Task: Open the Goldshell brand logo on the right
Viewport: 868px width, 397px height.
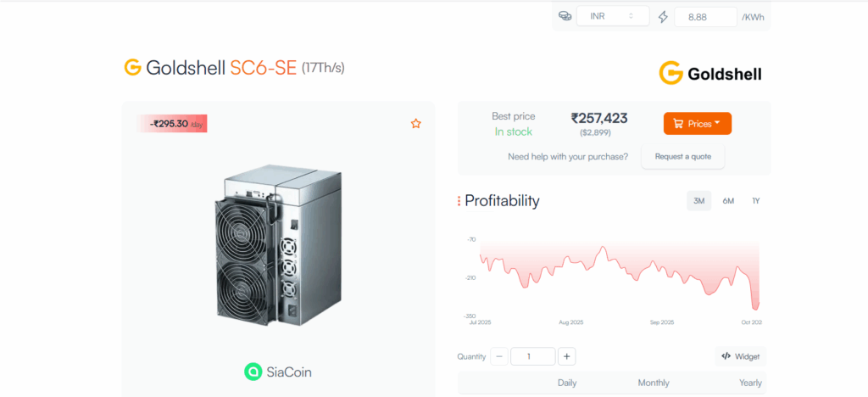Action: (x=710, y=74)
